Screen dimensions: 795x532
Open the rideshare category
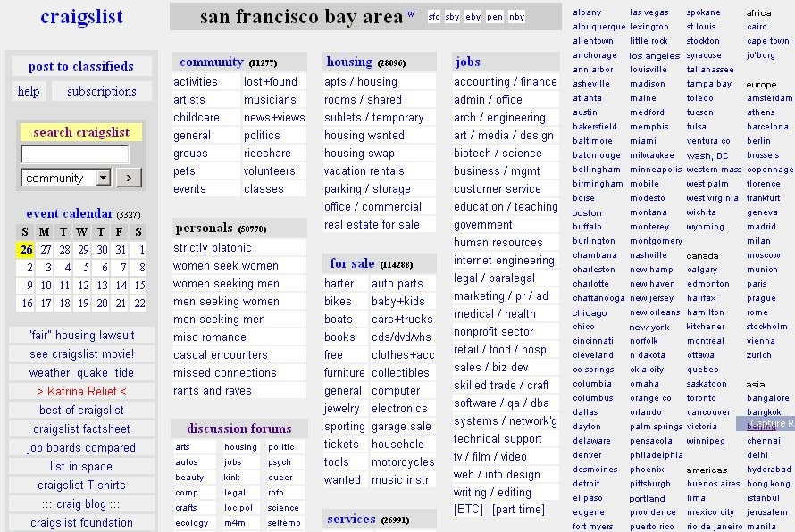click(267, 153)
